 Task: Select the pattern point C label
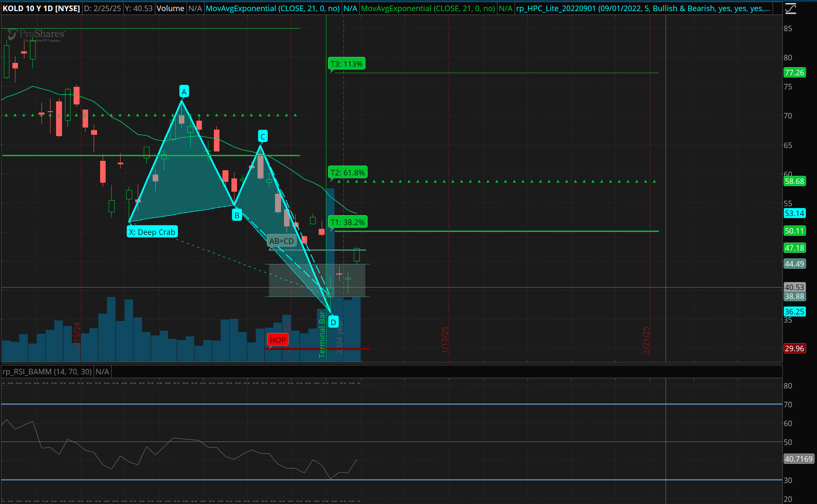click(x=263, y=137)
